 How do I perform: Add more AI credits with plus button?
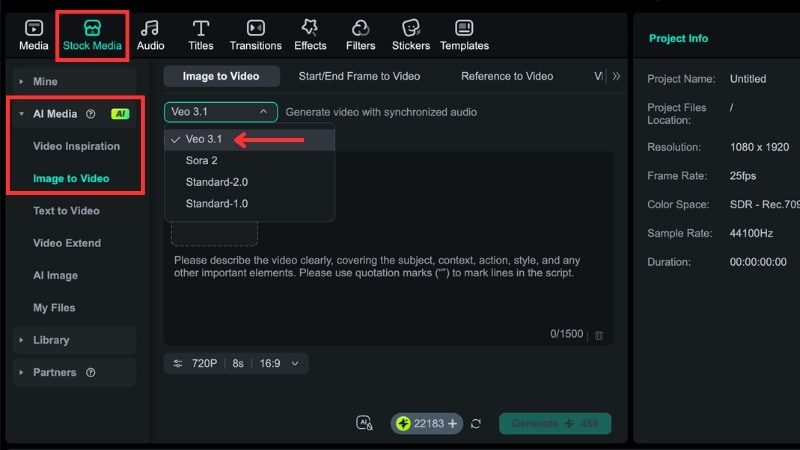(453, 423)
